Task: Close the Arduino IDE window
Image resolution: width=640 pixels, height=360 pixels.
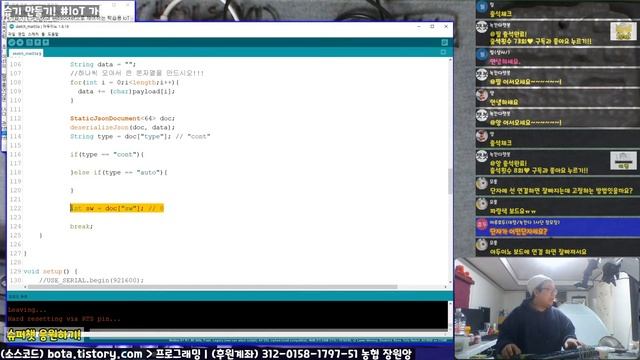Action: click(446, 26)
